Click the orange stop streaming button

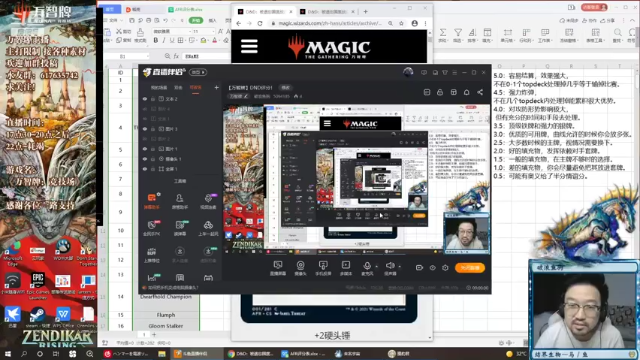[470, 268]
